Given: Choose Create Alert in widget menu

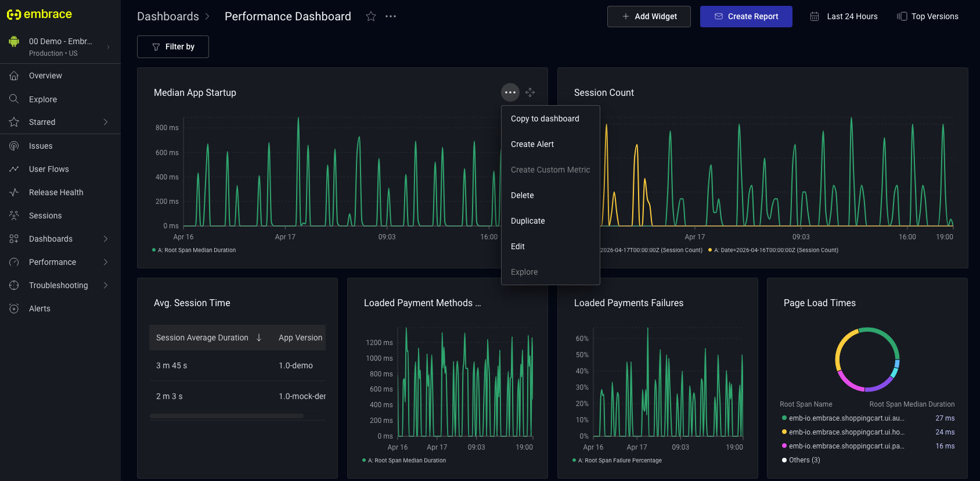Looking at the screenshot, I should [x=532, y=144].
